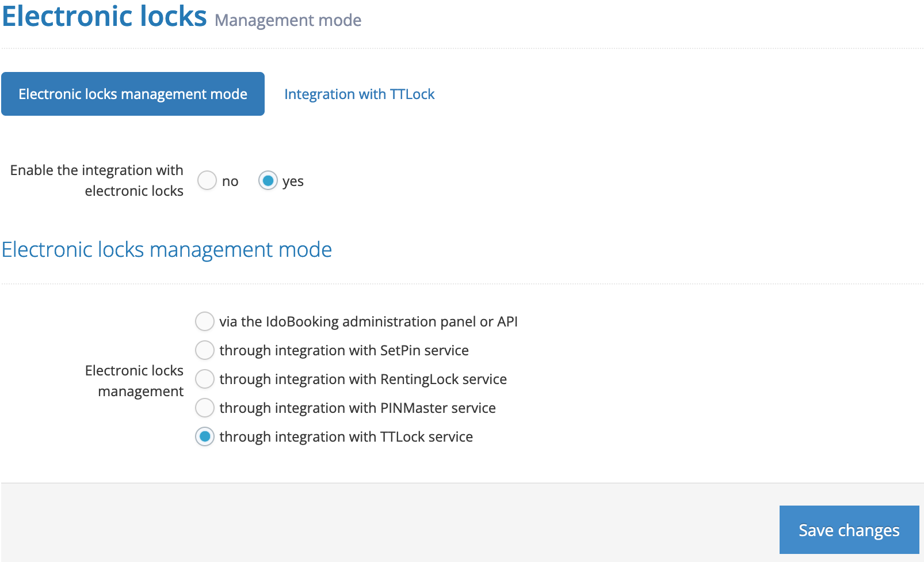Choose the PINMaster service radio circle
The image size is (924, 562).
[205, 408]
